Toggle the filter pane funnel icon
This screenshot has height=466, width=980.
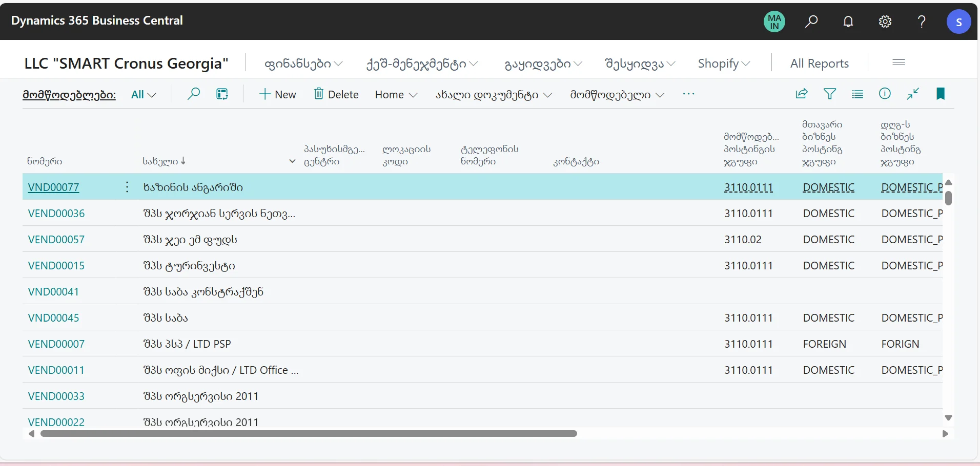pos(830,94)
